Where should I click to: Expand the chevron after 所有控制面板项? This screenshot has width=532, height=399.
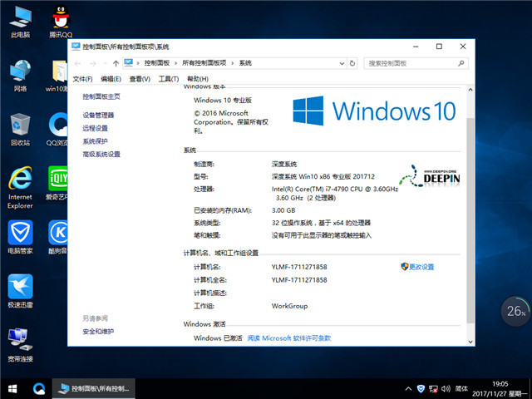click(x=233, y=63)
